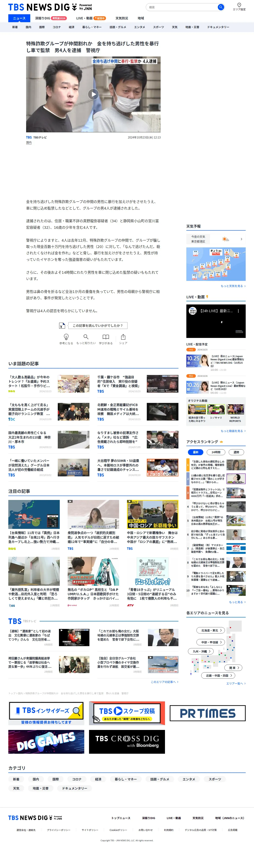The image size is (254, 868).
Task: Open the 国際 category in the sub-navigation
Action: pos(42,27)
